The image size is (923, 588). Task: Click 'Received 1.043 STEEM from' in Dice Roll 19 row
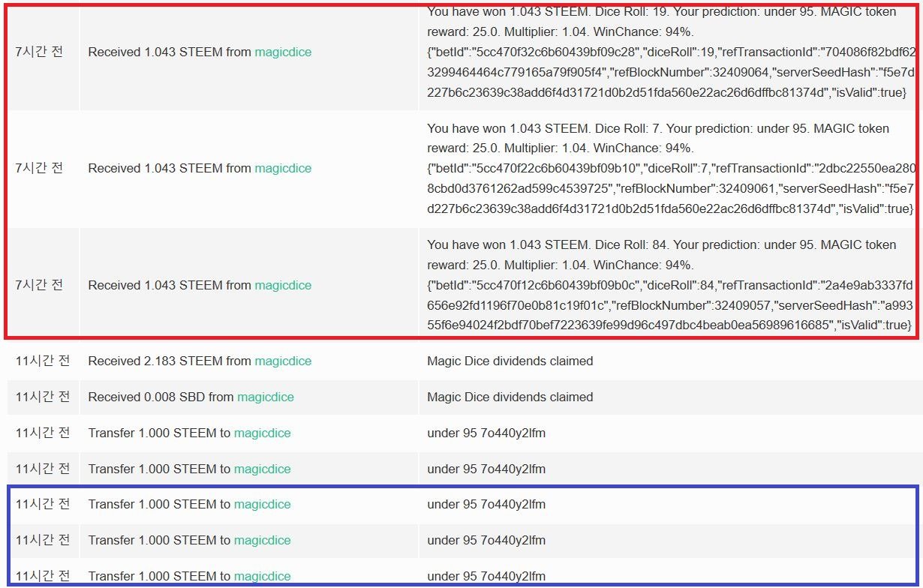click(170, 52)
